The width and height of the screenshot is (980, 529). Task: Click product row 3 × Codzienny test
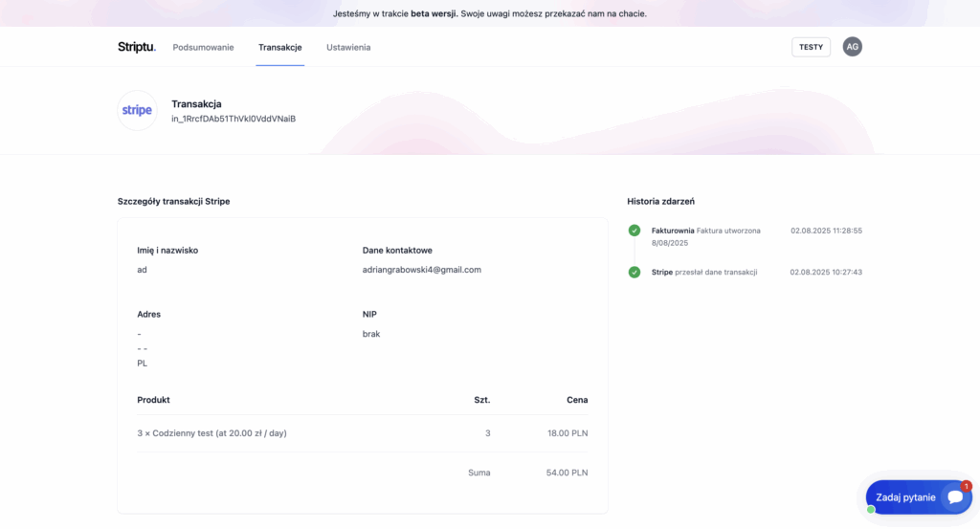click(363, 433)
